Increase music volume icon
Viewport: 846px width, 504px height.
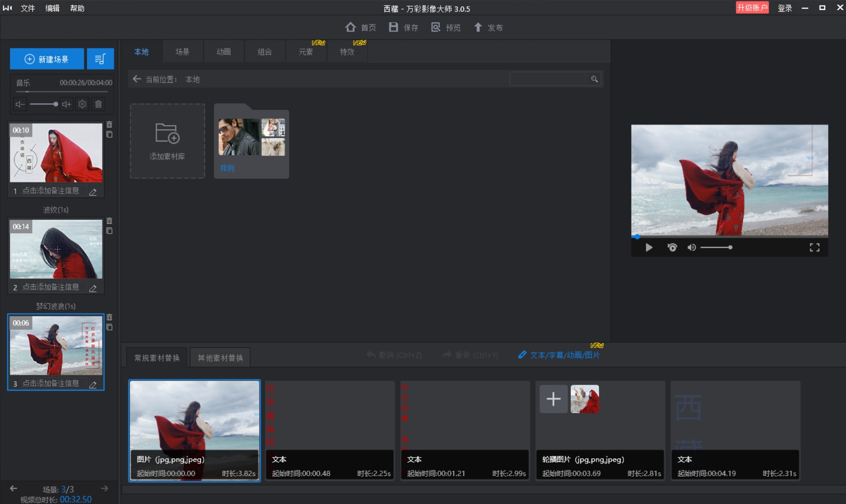[66, 104]
